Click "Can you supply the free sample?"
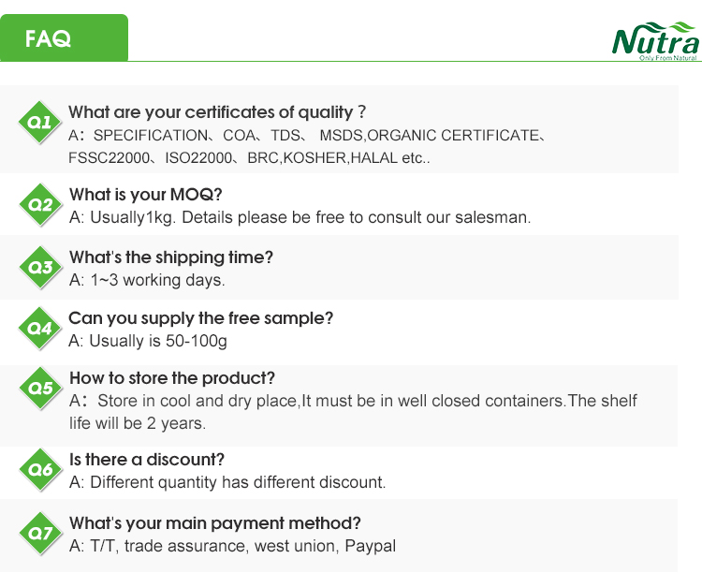This screenshot has height=588, width=702. click(x=200, y=318)
